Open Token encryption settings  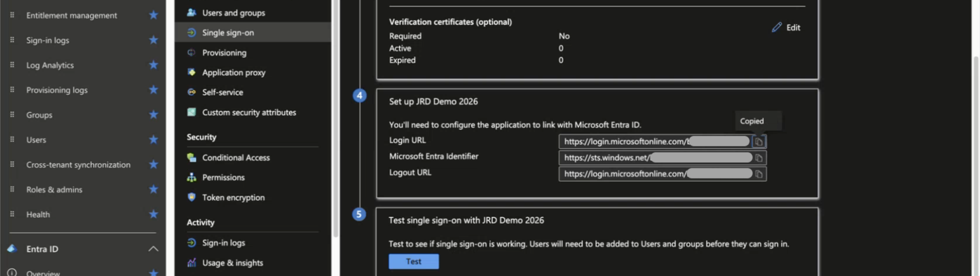point(233,197)
